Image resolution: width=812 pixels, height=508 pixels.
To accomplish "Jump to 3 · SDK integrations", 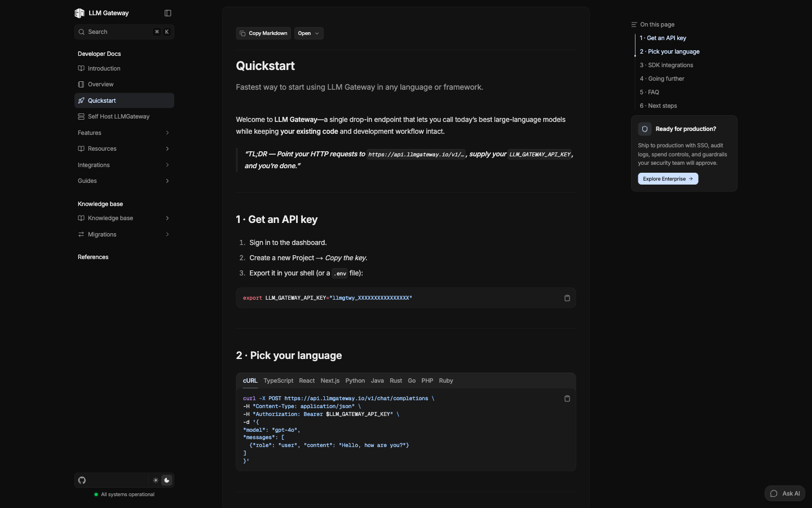I will tap(667, 65).
